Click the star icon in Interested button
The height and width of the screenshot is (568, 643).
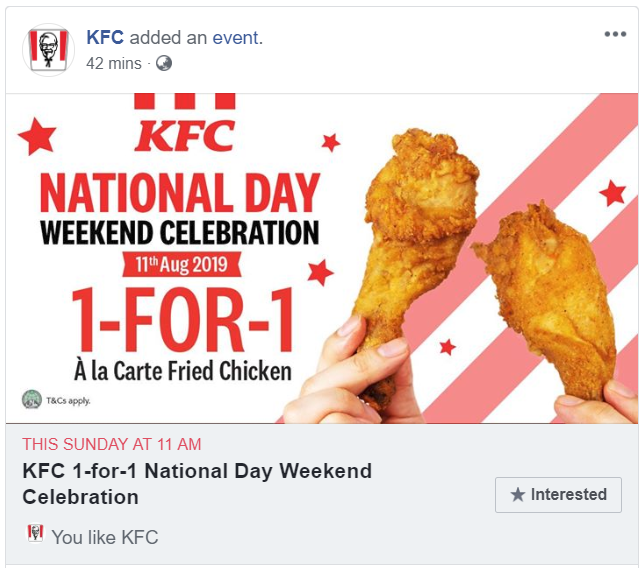click(x=518, y=495)
